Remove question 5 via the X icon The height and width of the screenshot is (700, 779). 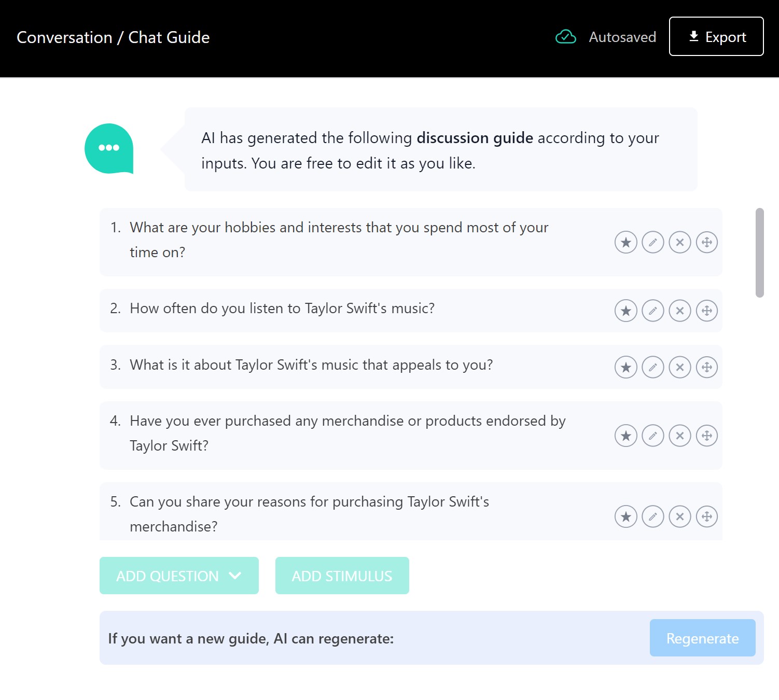pos(680,516)
